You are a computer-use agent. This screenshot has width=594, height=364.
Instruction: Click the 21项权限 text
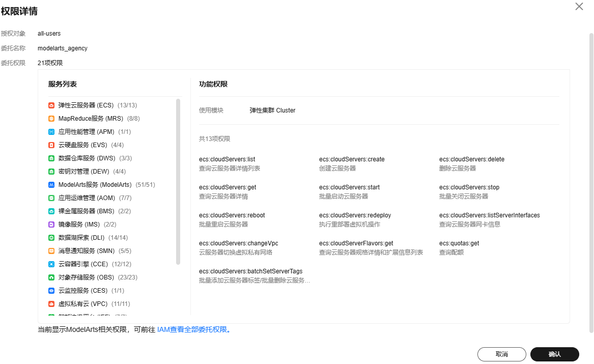[x=50, y=63]
